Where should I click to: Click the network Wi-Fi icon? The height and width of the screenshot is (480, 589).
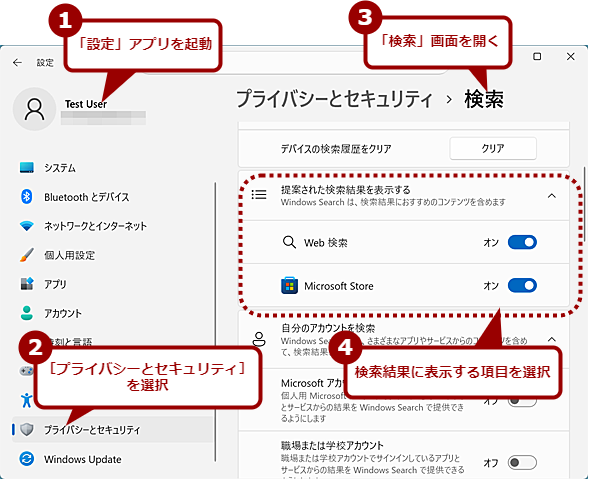(27, 226)
